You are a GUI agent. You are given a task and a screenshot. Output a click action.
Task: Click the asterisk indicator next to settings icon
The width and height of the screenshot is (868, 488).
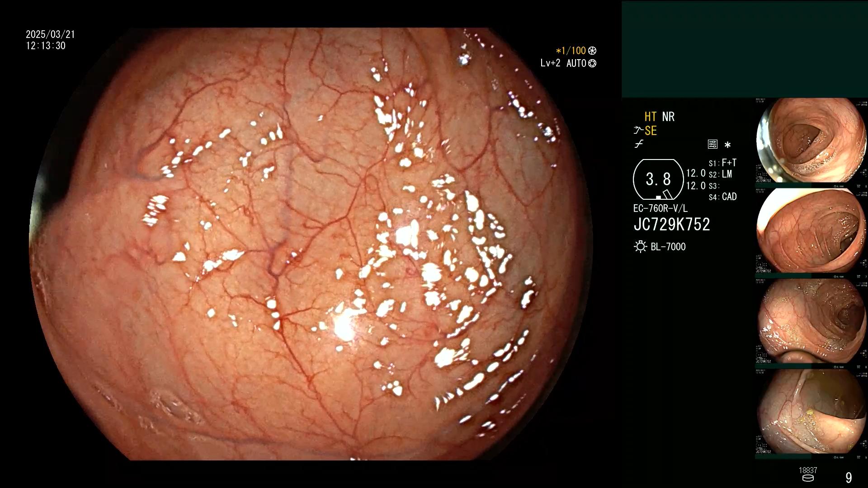click(727, 145)
